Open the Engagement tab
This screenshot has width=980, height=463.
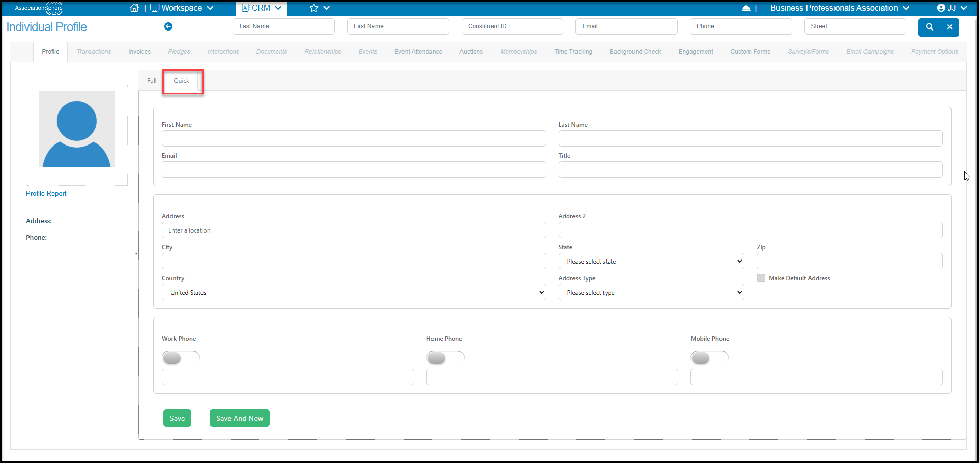pos(696,52)
